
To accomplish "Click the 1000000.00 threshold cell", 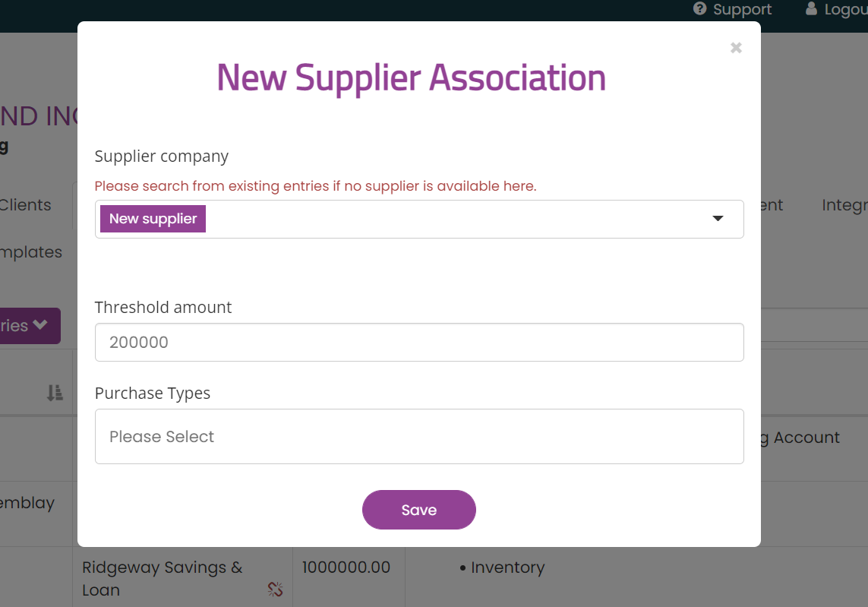I will coord(346,567).
